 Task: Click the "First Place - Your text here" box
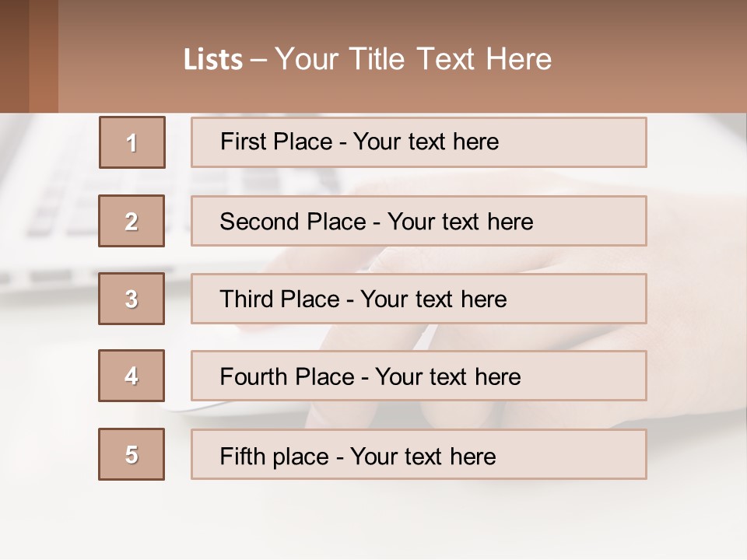tap(419, 142)
